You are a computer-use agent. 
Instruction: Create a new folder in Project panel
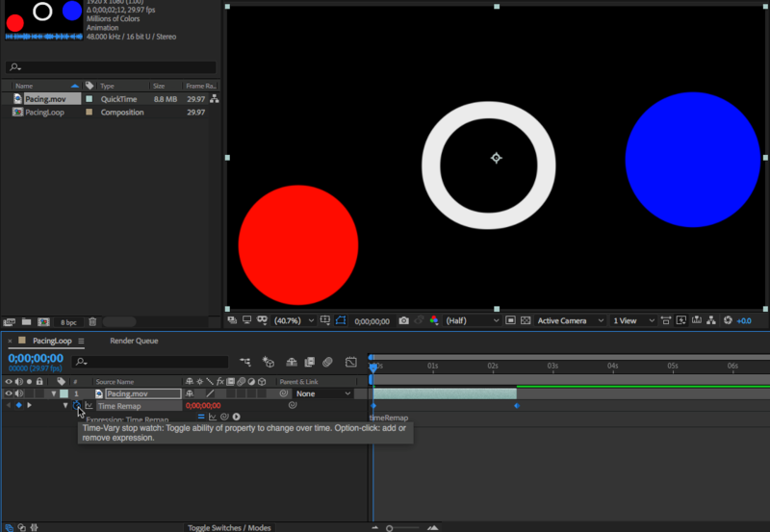26,321
